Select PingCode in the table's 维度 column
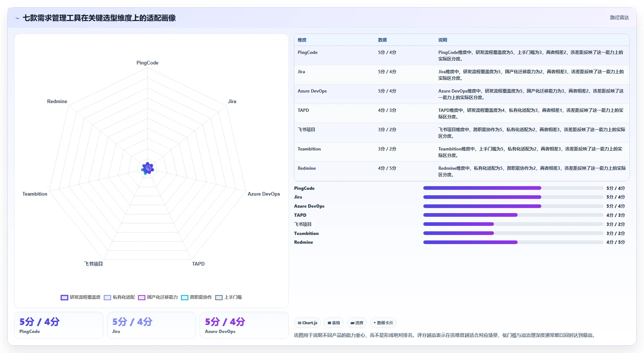 pos(307,52)
